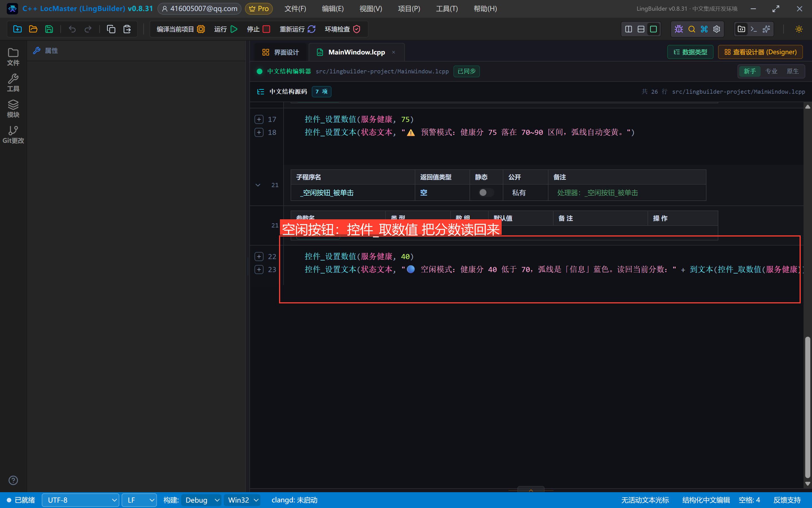Switch editor mode to 原生

point(793,71)
